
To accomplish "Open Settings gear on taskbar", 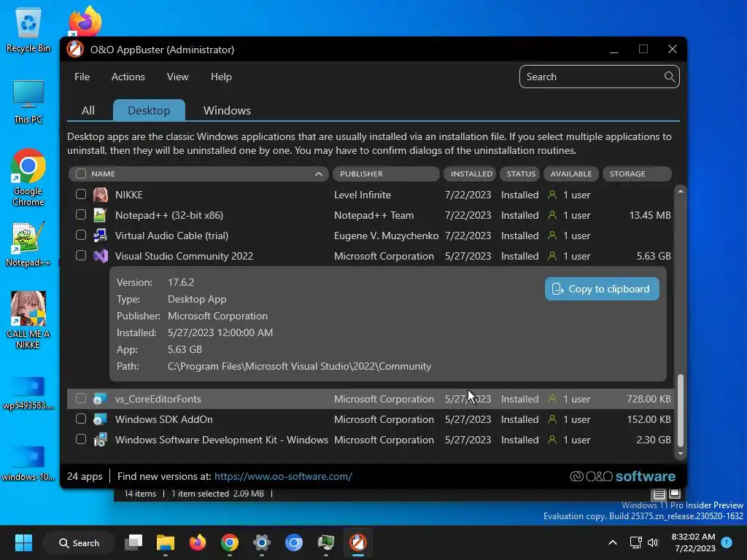I will tap(262, 542).
